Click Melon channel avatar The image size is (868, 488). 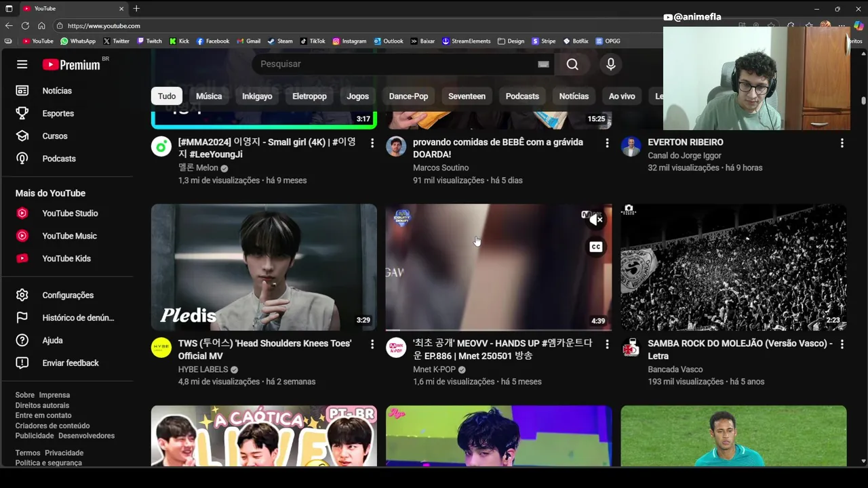point(161,146)
